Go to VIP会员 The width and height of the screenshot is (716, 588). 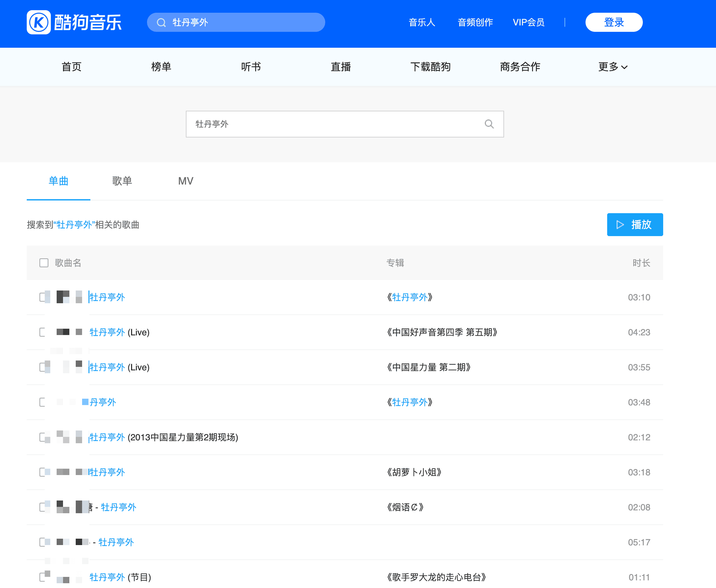click(528, 22)
